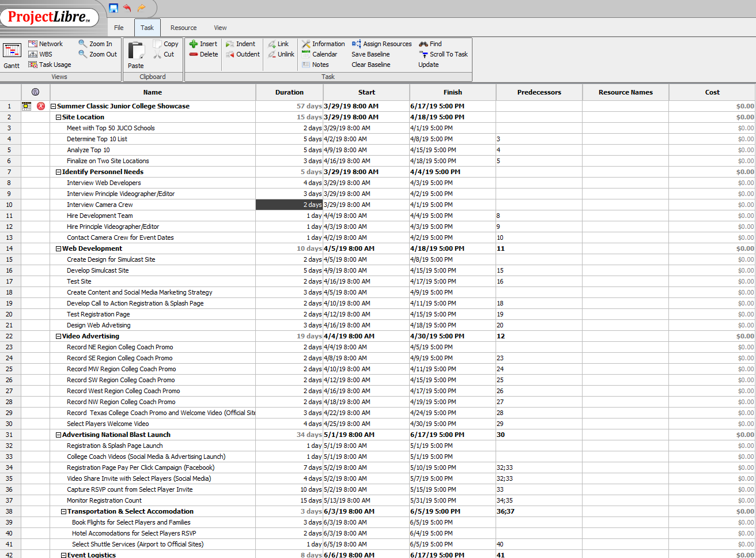Select task 'Test Registration Page'

pyautogui.click(x=99, y=314)
